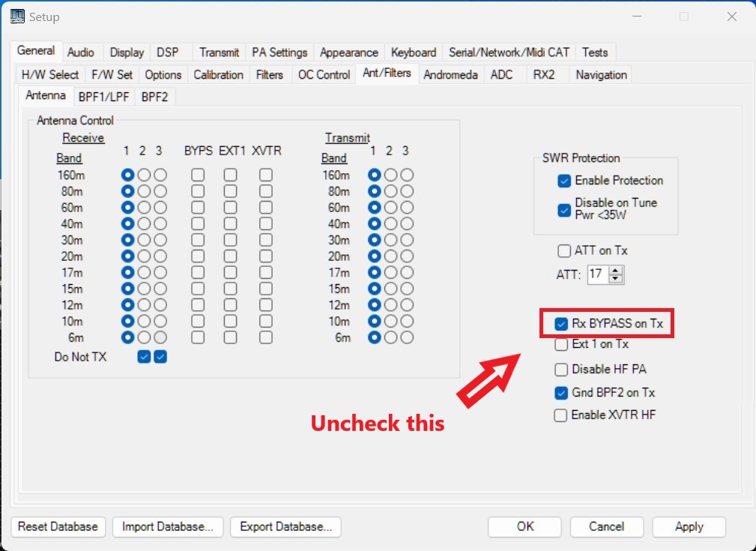This screenshot has width=756, height=551.
Task: Switch to the BPF1/LPF sub-tab
Action: pos(105,97)
